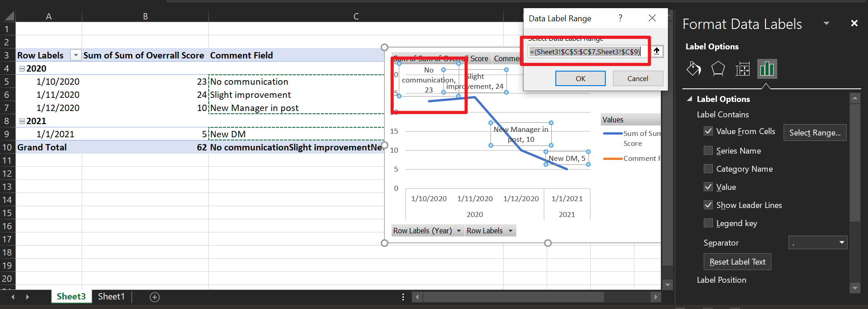Click the worksheet vertical scroll down arrow
Viewport: 868px width, 309px height.
[x=667, y=285]
